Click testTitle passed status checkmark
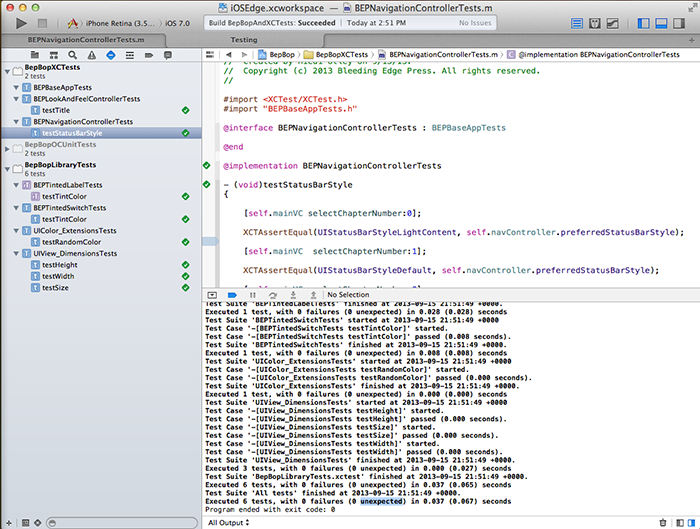The height and width of the screenshot is (529, 700). tap(186, 110)
